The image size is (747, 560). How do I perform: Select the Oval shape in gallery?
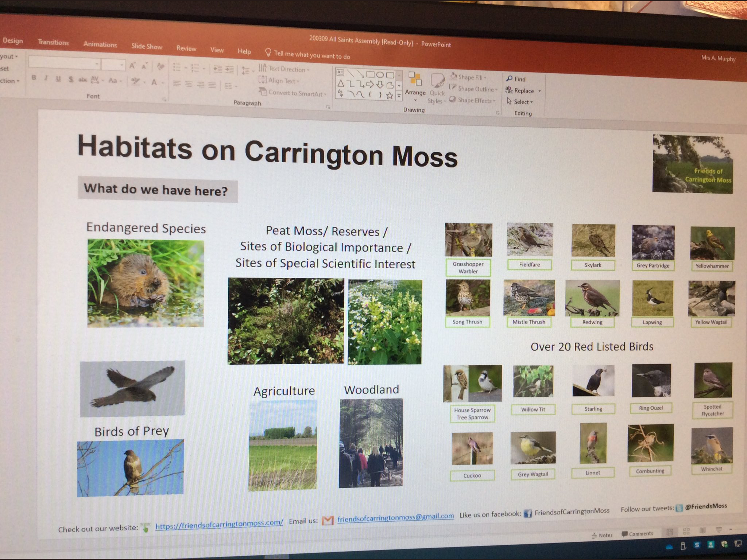point(380,75)
